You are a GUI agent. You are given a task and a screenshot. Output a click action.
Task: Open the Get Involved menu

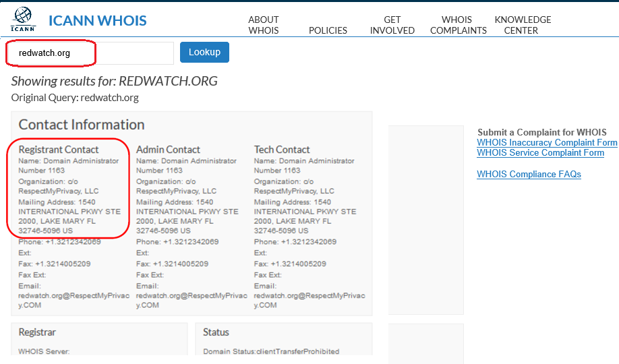[x=392, y=25]
